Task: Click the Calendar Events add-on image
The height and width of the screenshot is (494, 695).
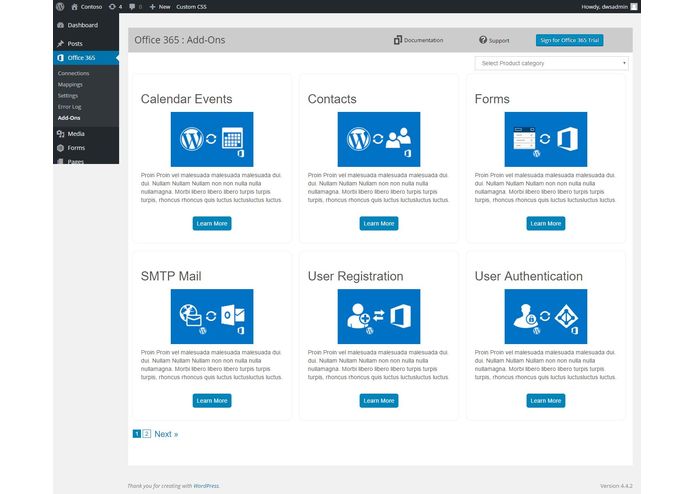Action: pos(212,139)
